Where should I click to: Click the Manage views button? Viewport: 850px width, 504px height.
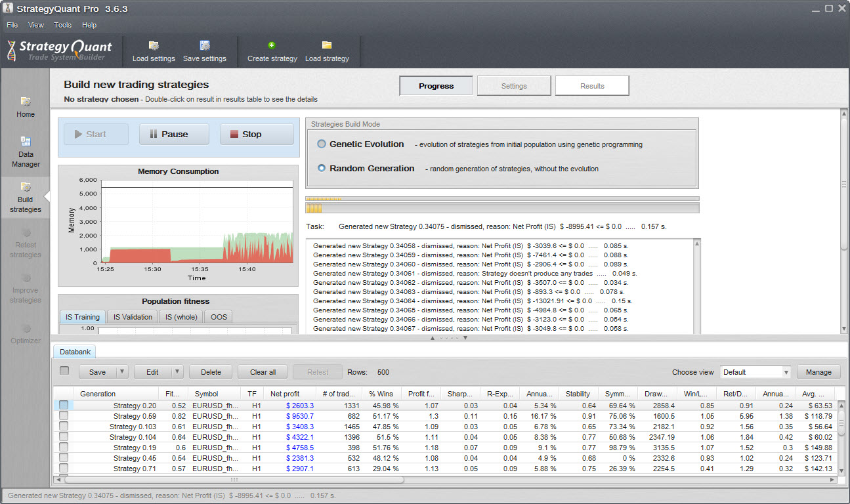tap(818, 372)
